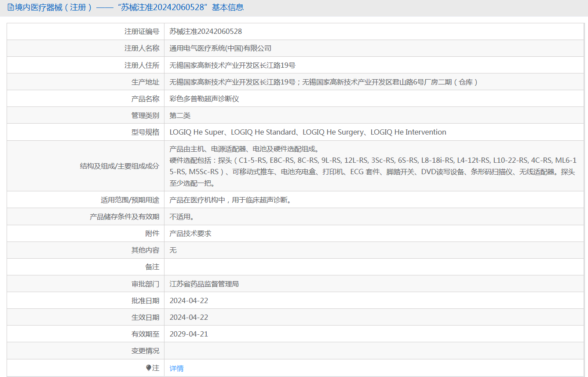The image size is (588, 377).
Task: Click the lightbulb icon beside the 注 label
Action: tap(149, 368)
